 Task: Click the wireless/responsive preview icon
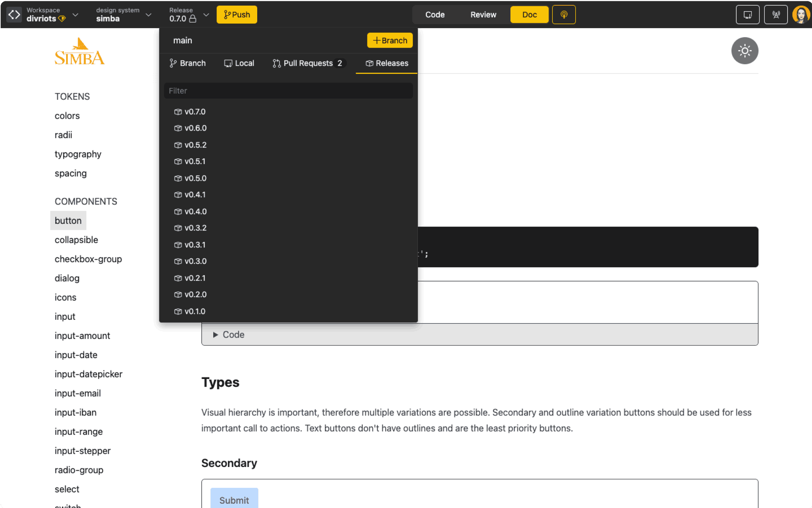coord(775,15)
